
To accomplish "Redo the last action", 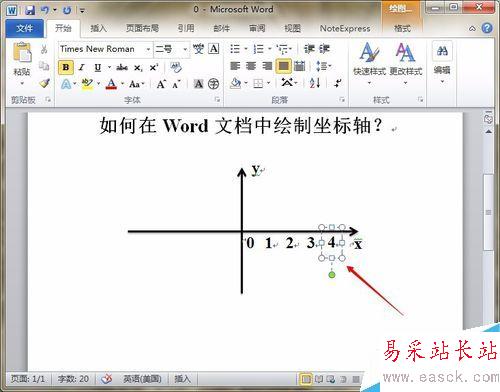I will 67,10.
